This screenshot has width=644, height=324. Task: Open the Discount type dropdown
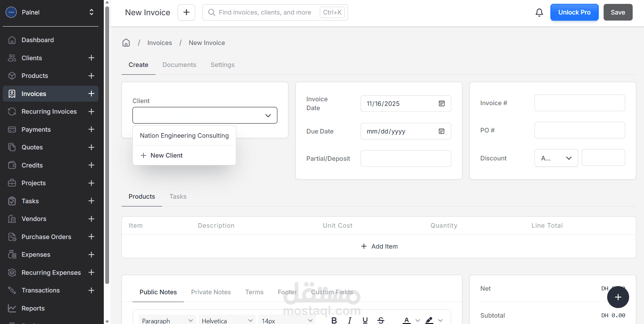click(x=556, y=158)
